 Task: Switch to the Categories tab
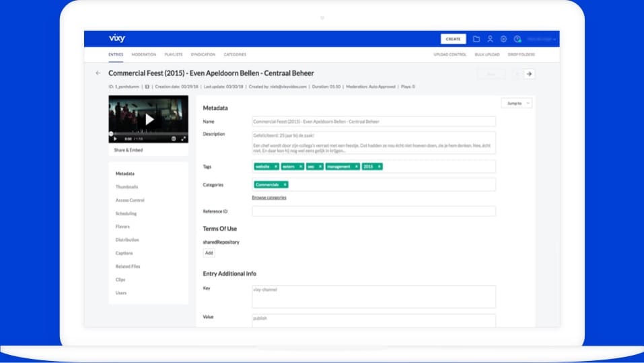[x=235, y=54]
